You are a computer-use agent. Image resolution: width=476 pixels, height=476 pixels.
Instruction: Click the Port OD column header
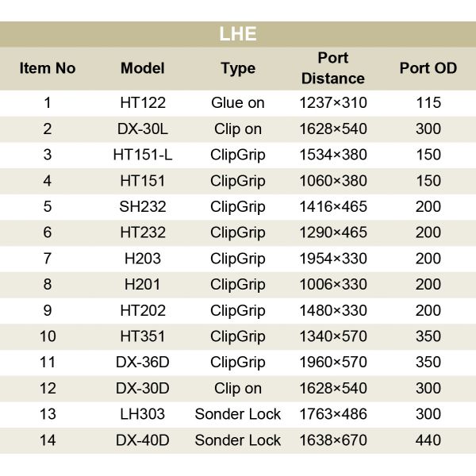(428, 68)
